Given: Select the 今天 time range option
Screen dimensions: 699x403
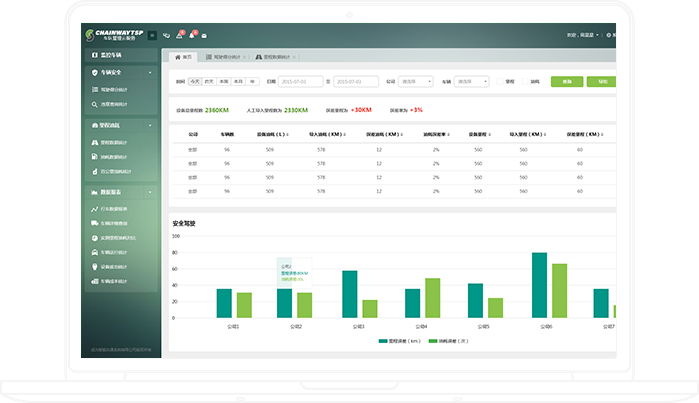Looking at the screenshot, I should (x=195, y=81).
